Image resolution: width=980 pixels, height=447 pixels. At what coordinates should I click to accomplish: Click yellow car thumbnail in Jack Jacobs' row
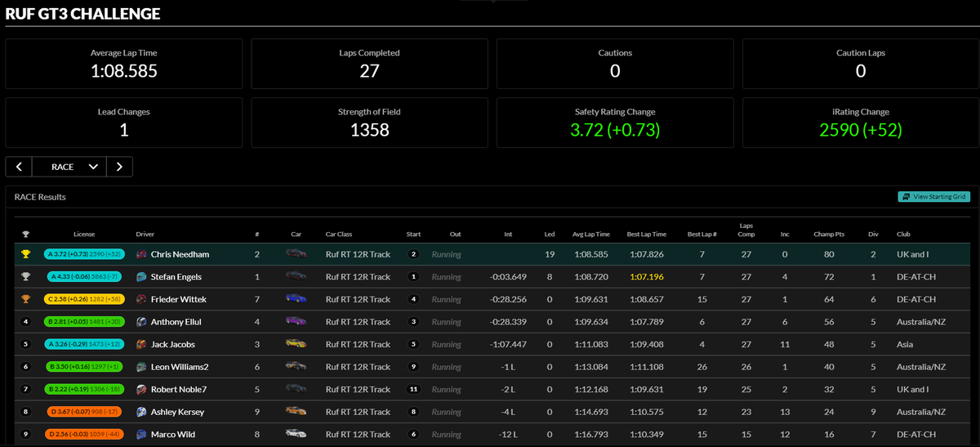point(296,344)
